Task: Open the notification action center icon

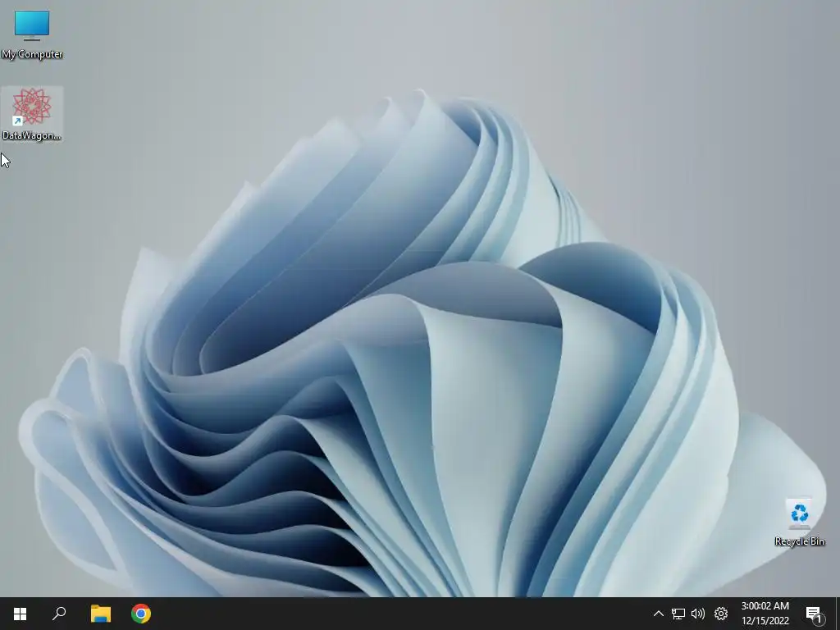Action: (x=814, y=614)
